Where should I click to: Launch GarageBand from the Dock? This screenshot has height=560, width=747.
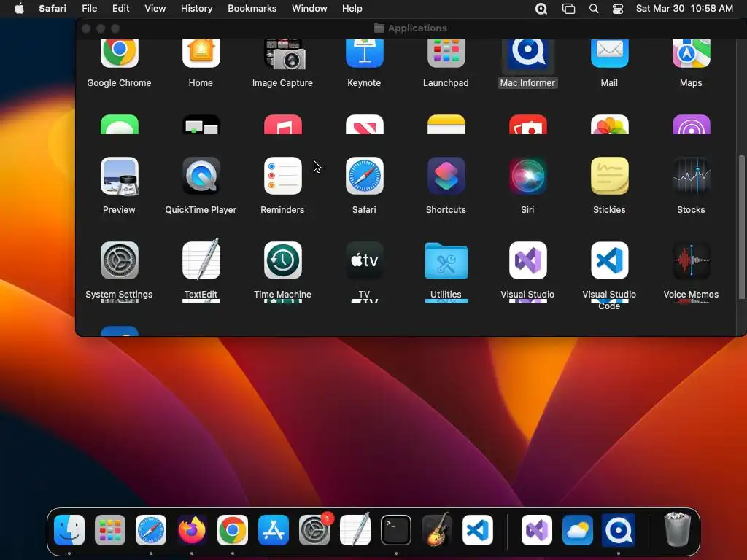437,529
